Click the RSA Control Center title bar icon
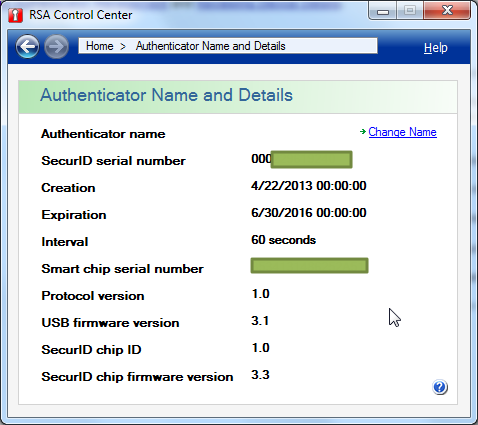The image size is (478, 425). (x=15, y=15)
